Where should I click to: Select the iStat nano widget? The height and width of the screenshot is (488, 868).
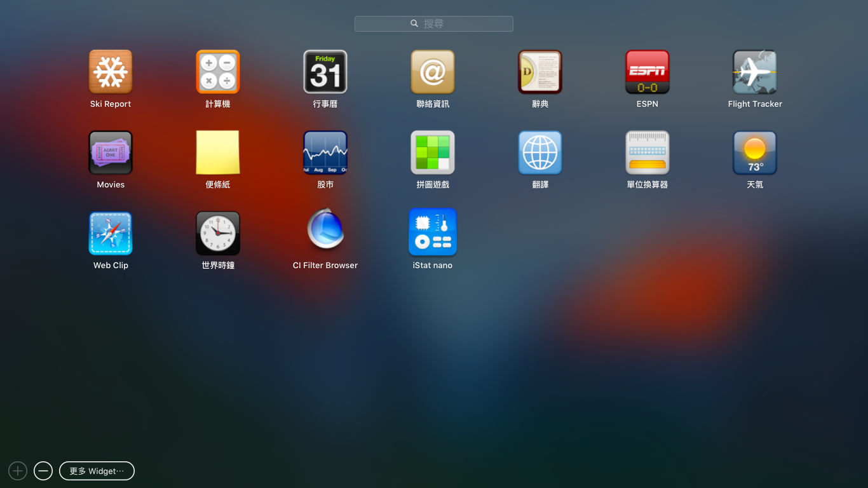click(433, 232)
